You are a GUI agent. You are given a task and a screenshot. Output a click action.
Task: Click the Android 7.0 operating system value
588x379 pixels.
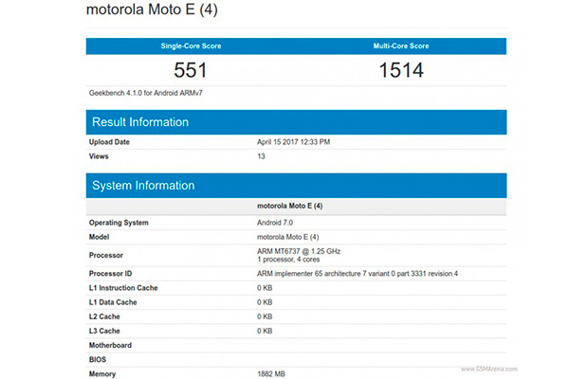coord(277,222)
